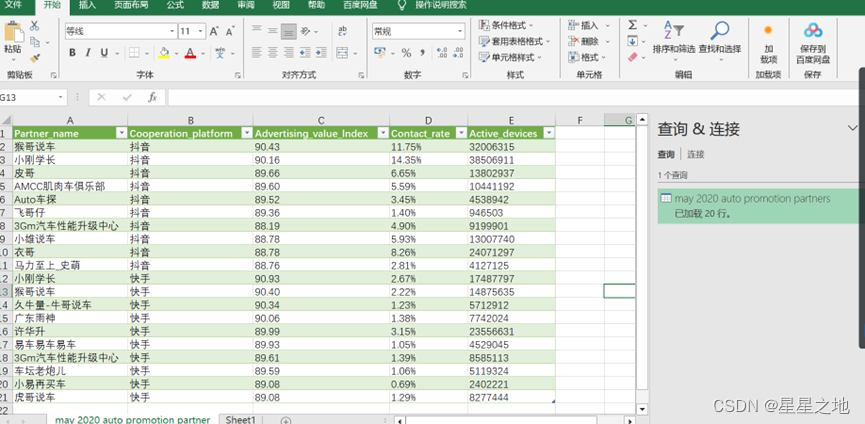Open the Advertising_value_Index filter dropdown
Screen dimensions: 865x424
pos(382,133)
